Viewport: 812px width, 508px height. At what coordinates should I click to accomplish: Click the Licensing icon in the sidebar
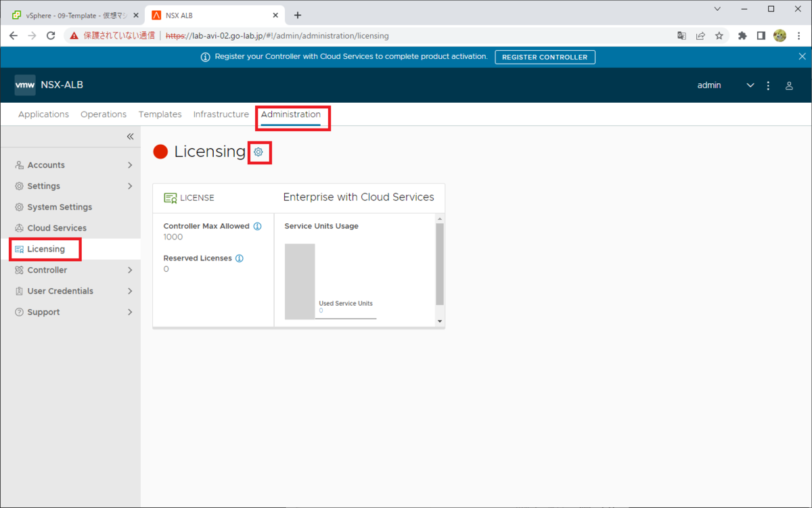click(20, 249)
